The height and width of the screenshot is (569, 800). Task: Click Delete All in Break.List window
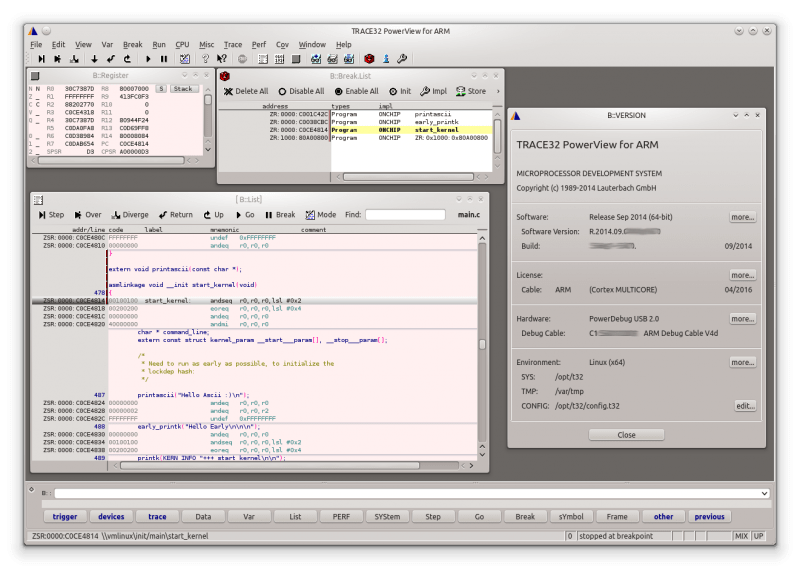point(246,91)
